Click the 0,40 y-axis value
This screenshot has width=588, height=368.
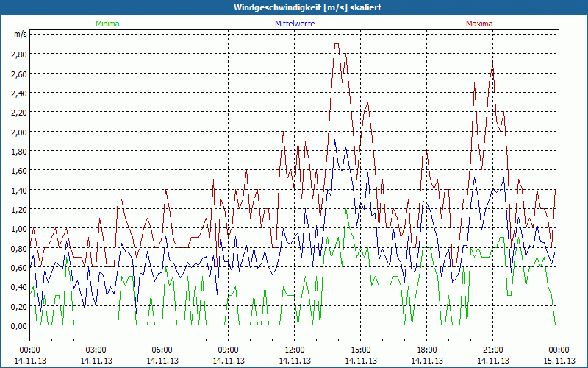click(19, 287)
